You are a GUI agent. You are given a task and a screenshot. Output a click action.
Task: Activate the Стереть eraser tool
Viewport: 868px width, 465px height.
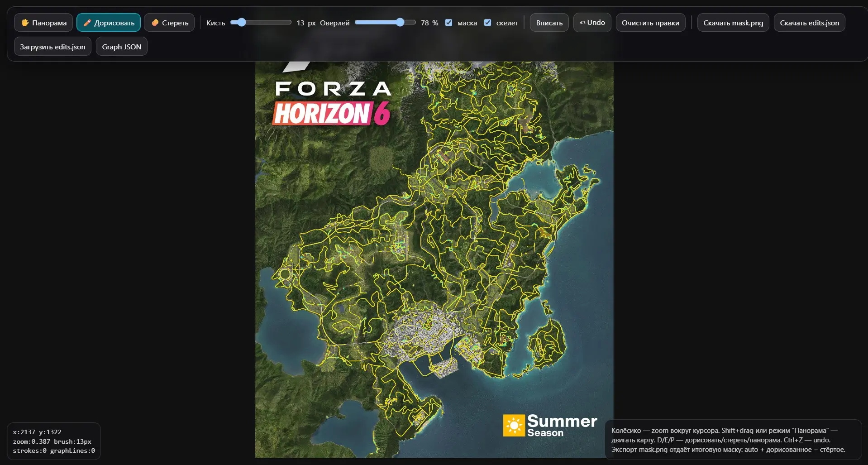(x=169, y=23)
